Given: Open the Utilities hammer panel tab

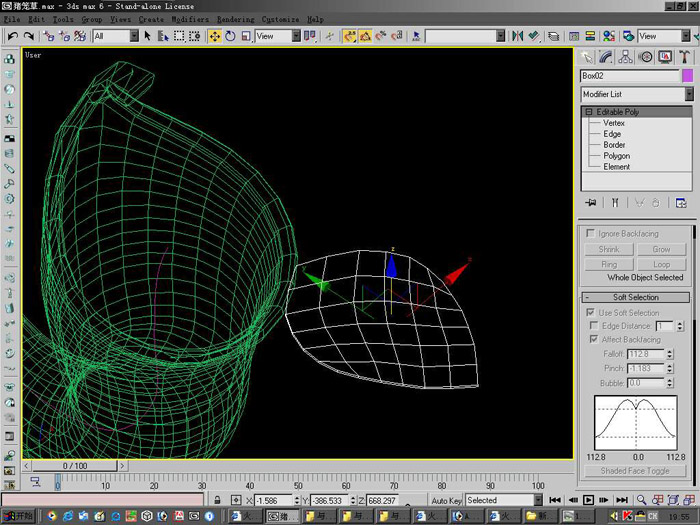Looking at the screenshot, I should 684,57.
